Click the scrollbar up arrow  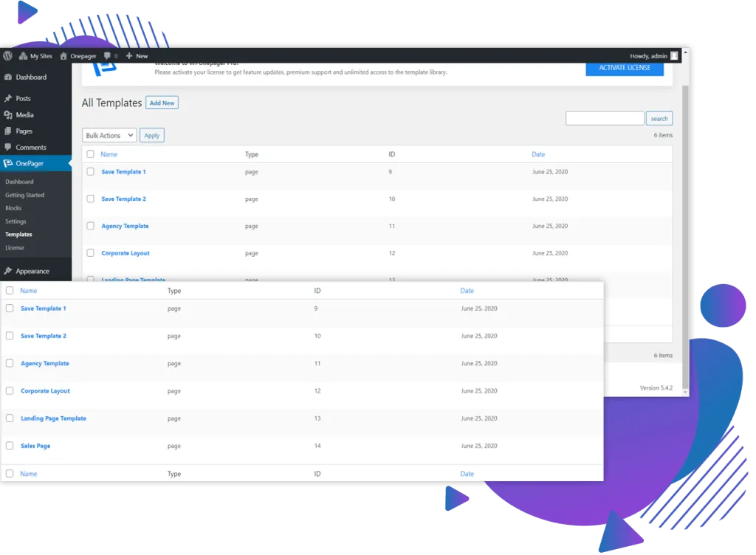coord(685,52)
